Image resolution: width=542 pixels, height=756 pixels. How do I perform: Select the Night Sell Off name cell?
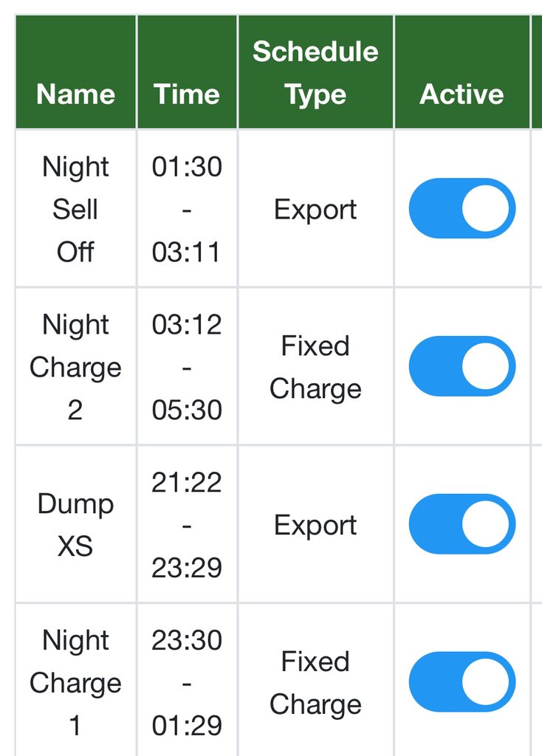tap(75, 209)
